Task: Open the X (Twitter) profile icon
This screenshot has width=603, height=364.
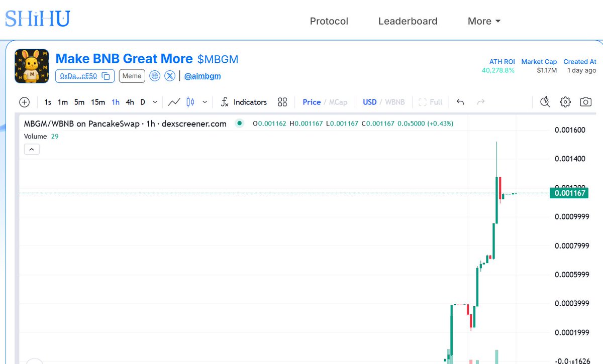Action: (170, 76)
